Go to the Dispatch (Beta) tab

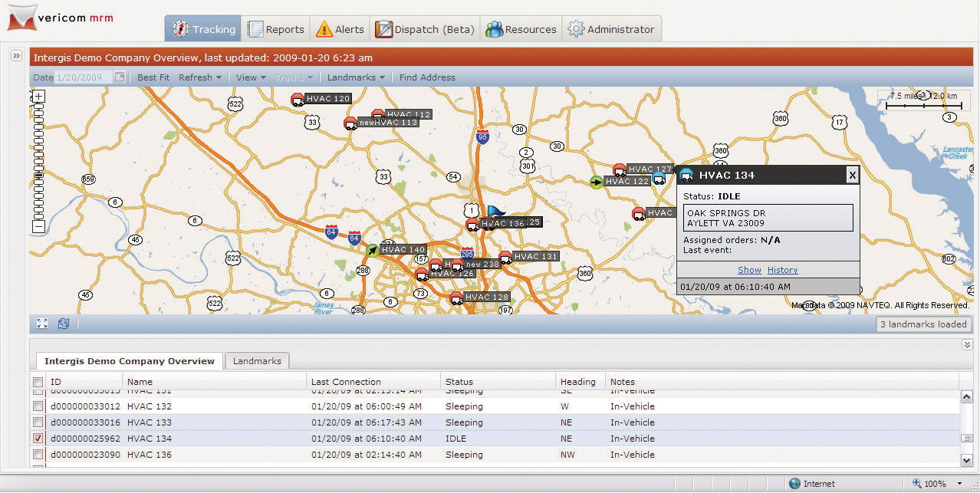point(426,29)
